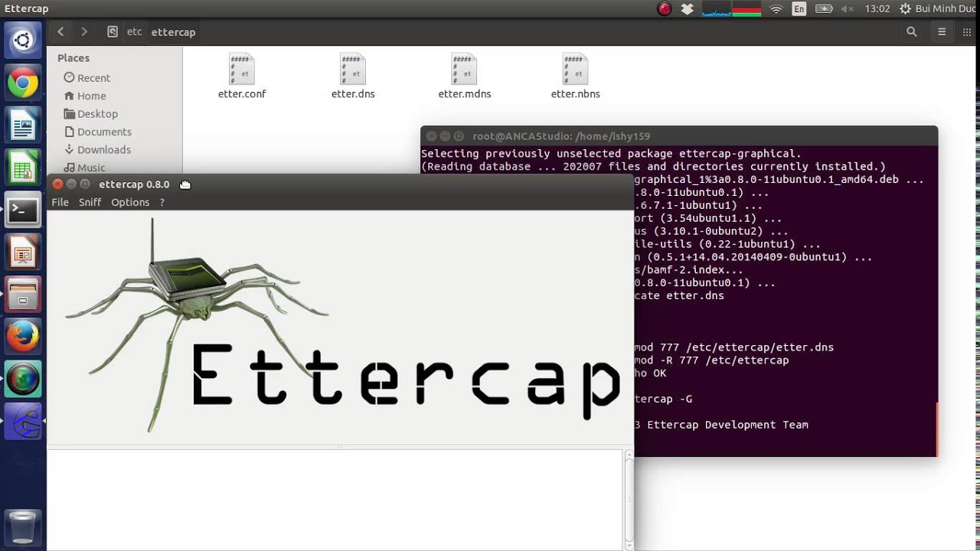The image size is (980, 551).
Task: Go forward in the file manager
Action: (84, 31)
